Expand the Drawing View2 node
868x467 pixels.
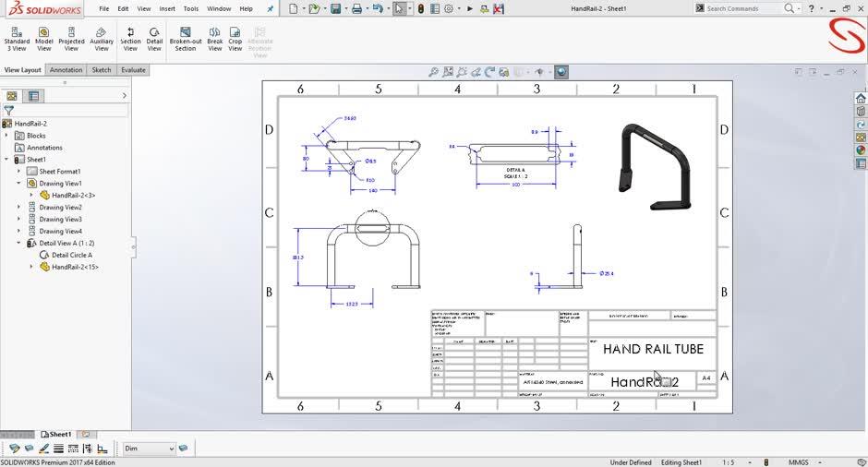point(18,208)
